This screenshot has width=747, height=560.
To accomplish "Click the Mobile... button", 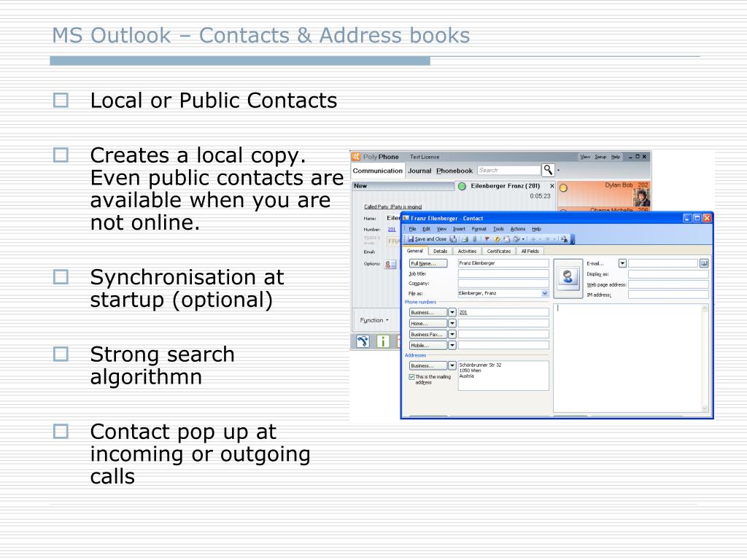I will [428, 345].
